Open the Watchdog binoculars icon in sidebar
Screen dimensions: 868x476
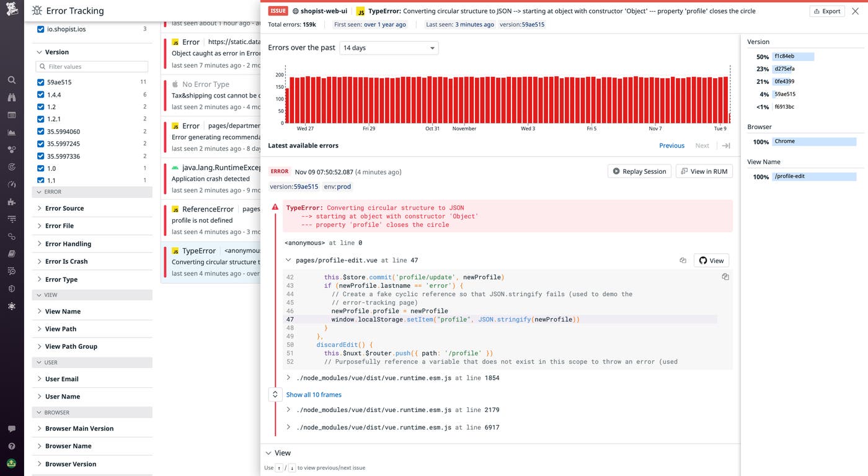pyautogui.click(x=11, y=97)
